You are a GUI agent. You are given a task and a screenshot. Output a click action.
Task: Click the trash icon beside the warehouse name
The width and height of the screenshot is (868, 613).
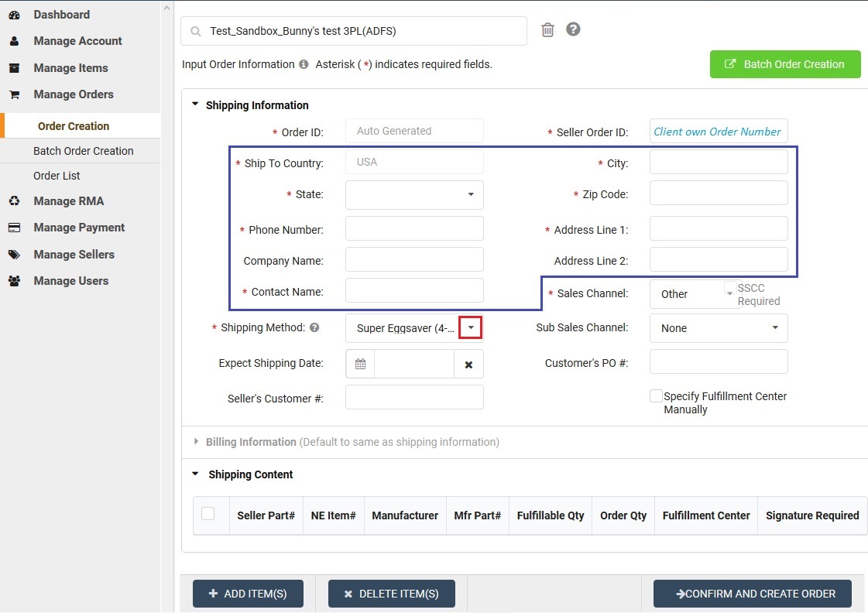click(547, 29)
